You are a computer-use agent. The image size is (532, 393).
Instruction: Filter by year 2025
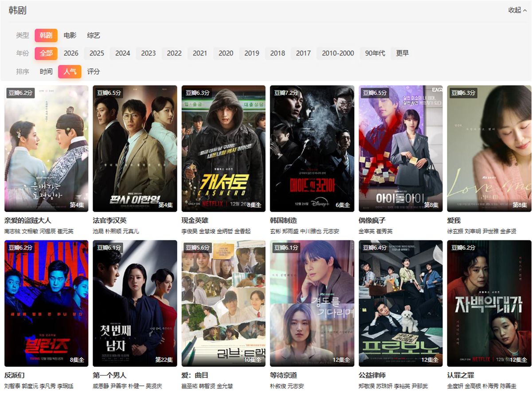[x=97, y=53]
